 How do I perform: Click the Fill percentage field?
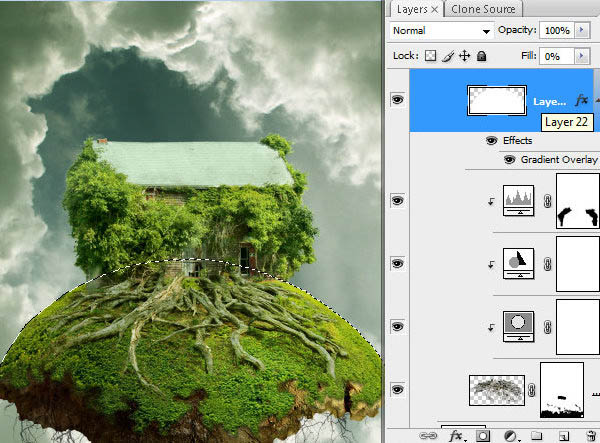[x=556, y=56]
